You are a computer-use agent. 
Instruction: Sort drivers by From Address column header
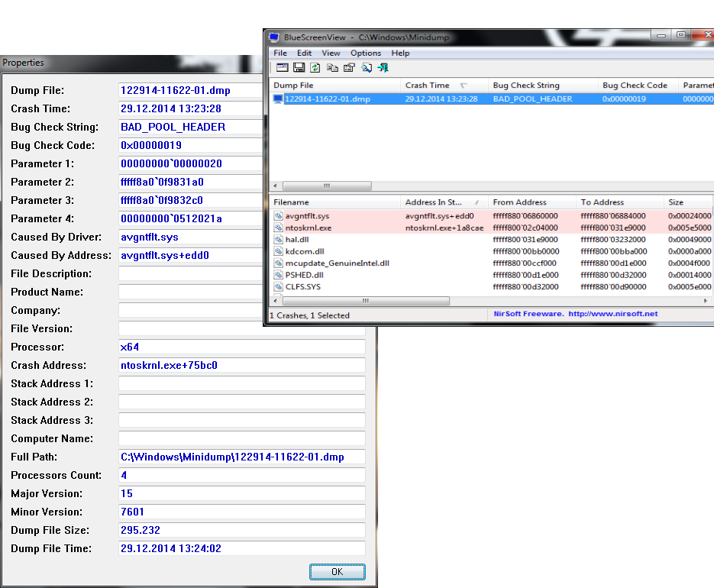531,202
